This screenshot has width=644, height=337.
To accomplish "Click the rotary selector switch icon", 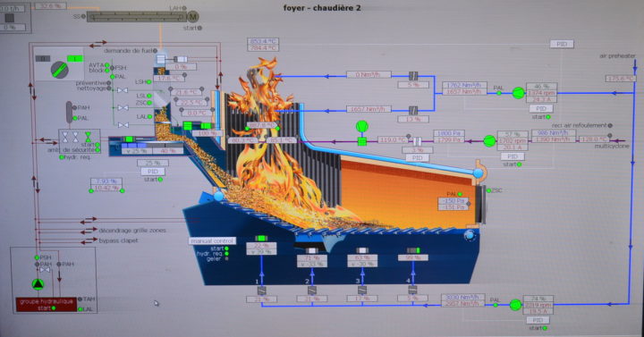I will point(60,70).
